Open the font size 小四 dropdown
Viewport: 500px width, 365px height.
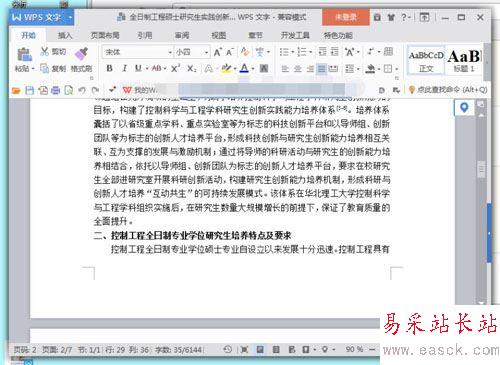click(x=206, y=53)
